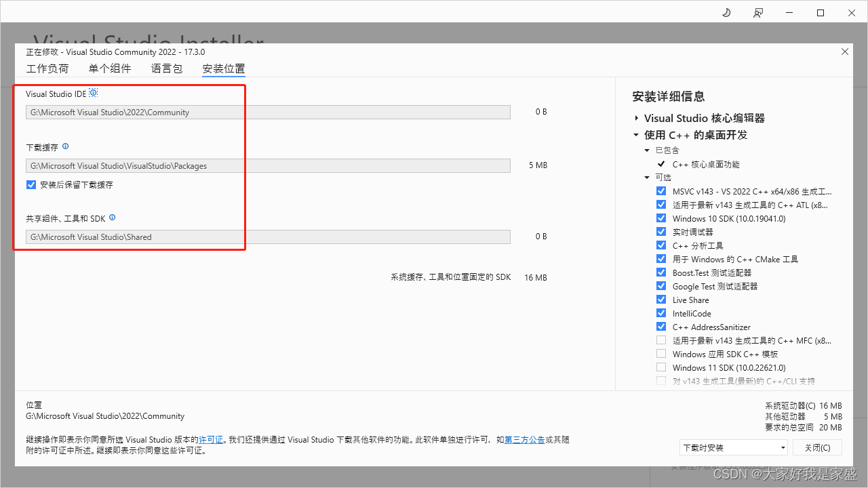The width and height of the screenshot is (868, 488).
Task: Click info icon beside Visual Studio IDE
Action: [94, 93]
